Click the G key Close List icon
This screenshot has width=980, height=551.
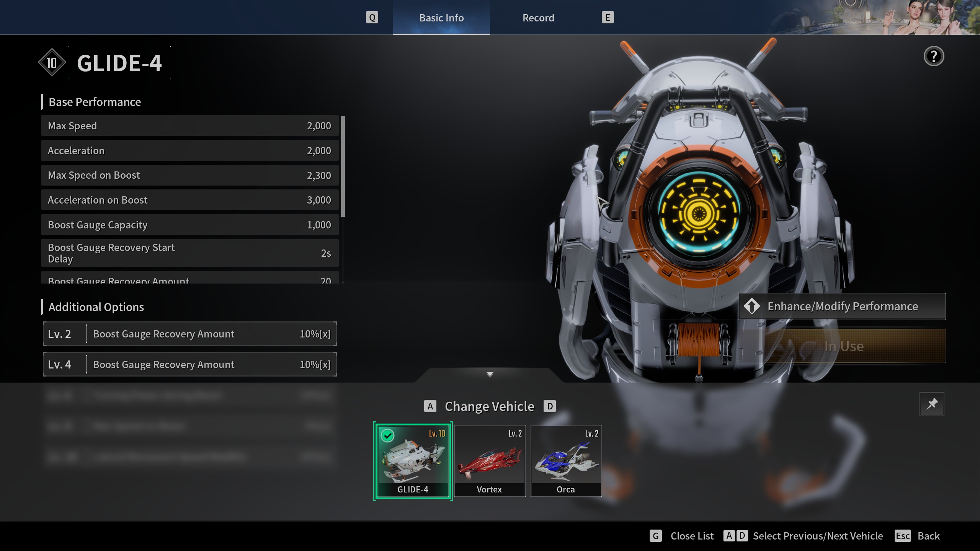pyautogui.click(x=655, y=536)
